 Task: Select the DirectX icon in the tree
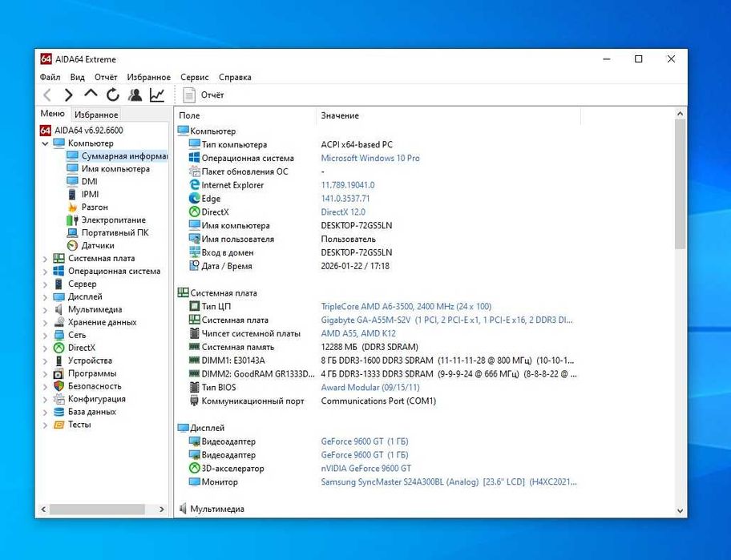(59, 348)
